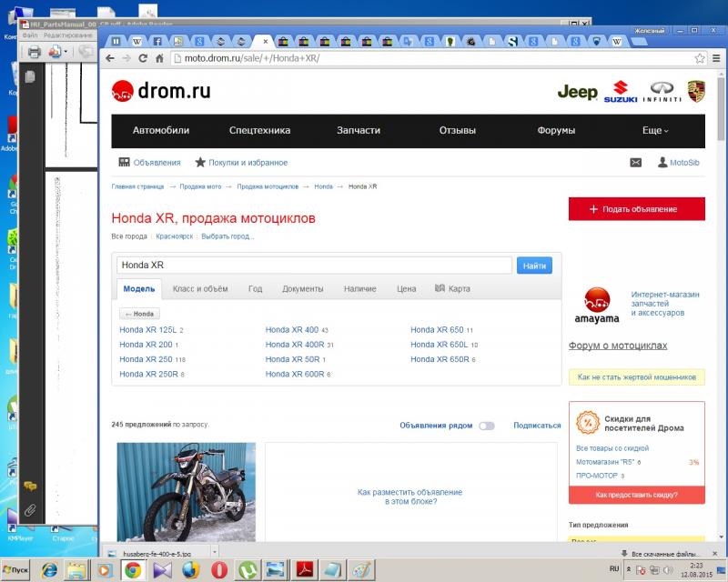The image size is (728, 582).
Task: Click the Как предоставить скидку? button
Action: pyautogui.click(x=636, y=496)
